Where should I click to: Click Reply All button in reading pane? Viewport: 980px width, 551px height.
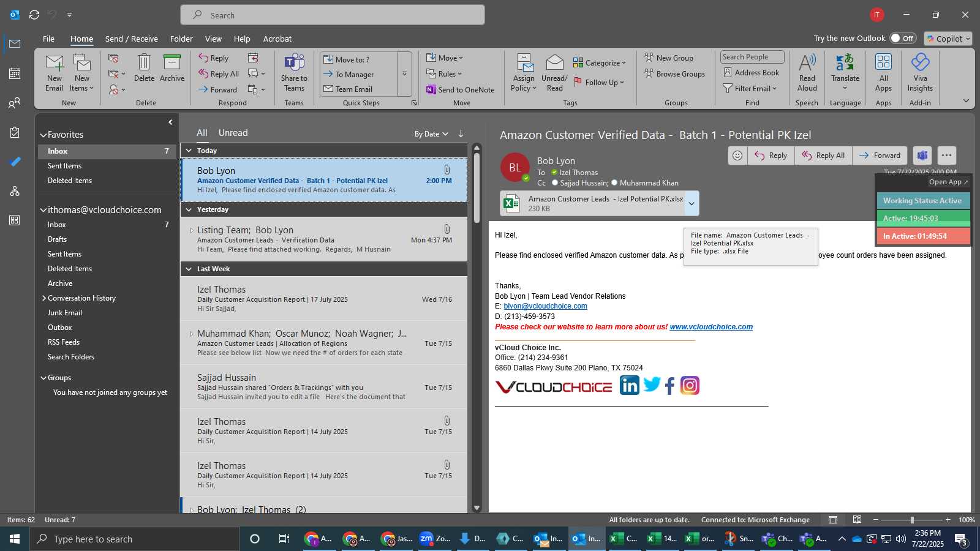coord(823,156)
